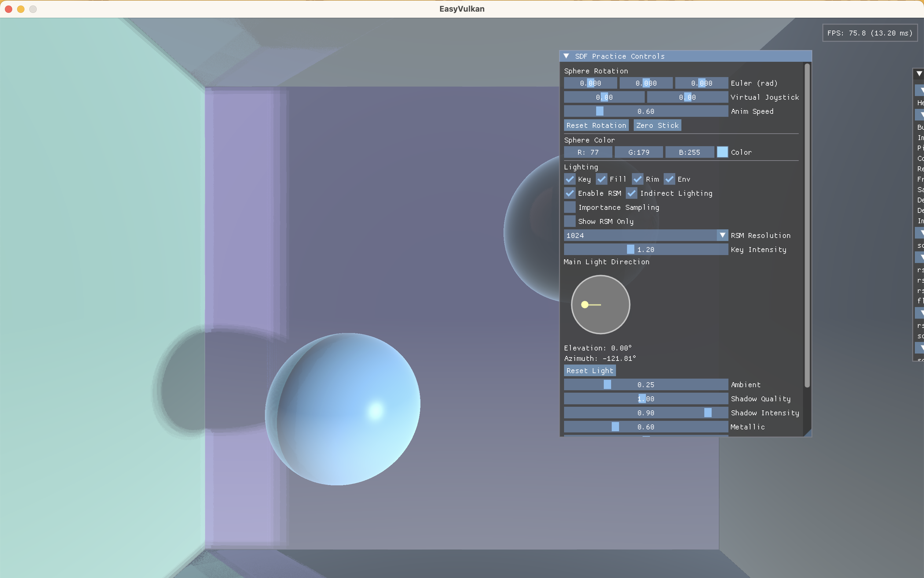This screenshot has height=578, width=924.
Task: Open the sphere Color swatch picker
Action: click(x=722, y=152)
